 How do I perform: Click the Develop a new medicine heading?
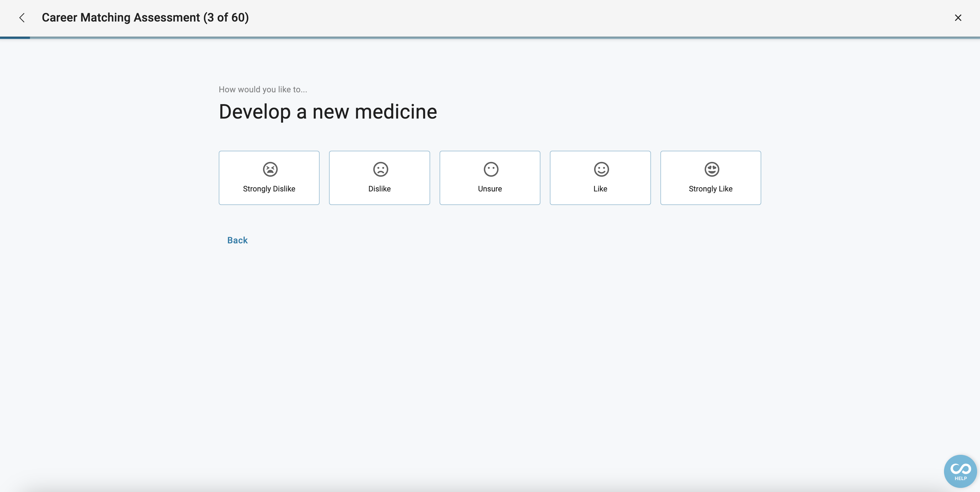click(328, 112)
